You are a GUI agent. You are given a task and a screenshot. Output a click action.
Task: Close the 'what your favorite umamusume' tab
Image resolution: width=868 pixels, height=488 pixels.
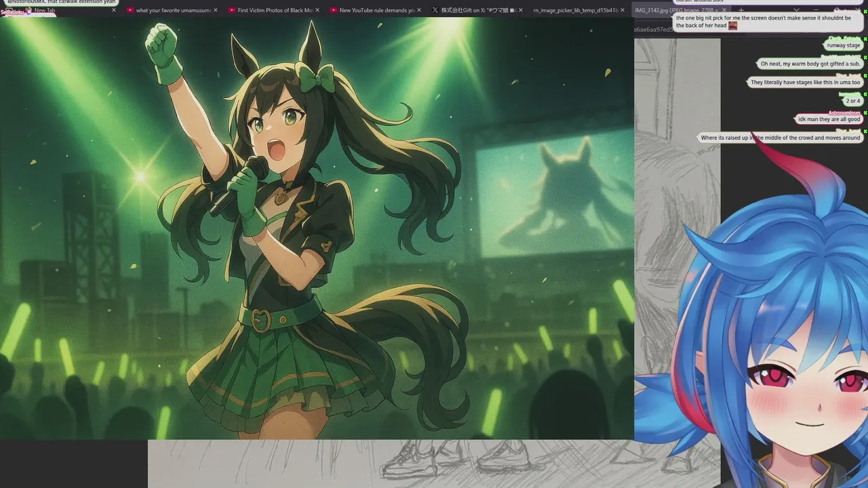(x=216, y=10)
